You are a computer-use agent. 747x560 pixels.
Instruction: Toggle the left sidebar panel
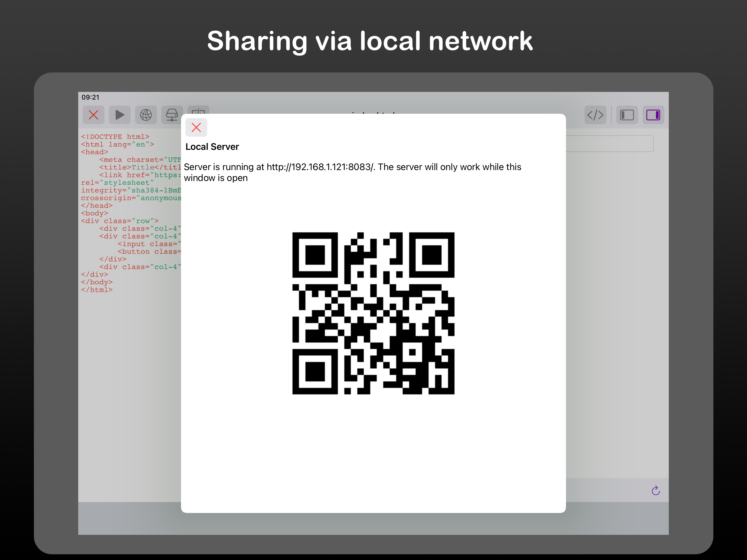(627, 115)
